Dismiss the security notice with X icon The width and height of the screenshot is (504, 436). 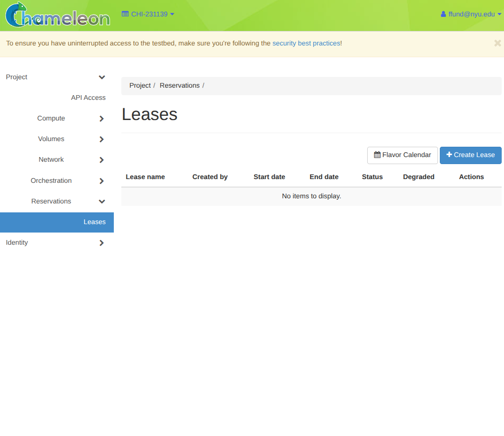497,43
